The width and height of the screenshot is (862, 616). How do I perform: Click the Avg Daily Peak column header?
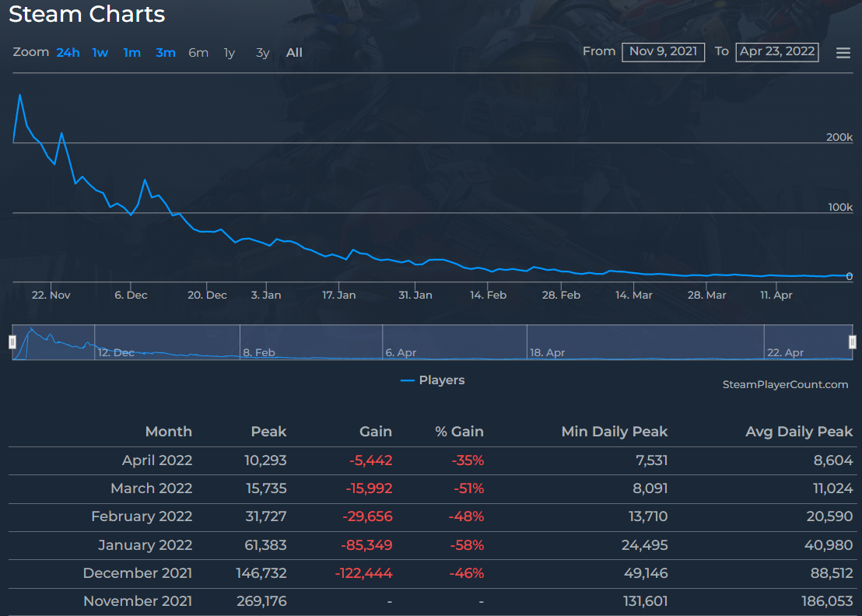coord(798,432)
